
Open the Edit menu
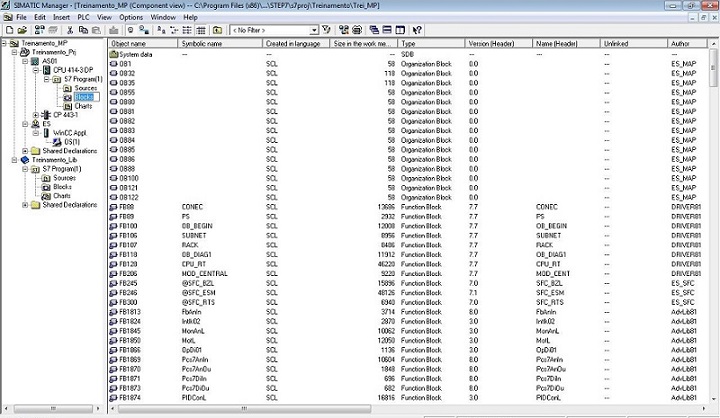40,17
